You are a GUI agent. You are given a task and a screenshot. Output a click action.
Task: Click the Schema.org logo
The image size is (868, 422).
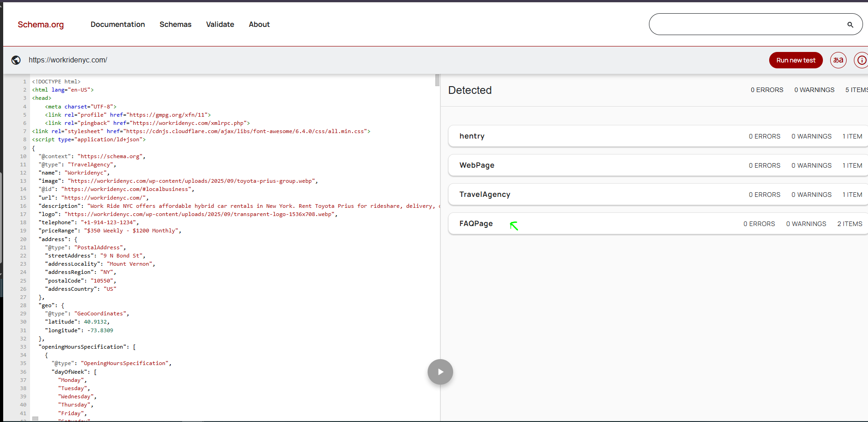(x=41, y=25)
